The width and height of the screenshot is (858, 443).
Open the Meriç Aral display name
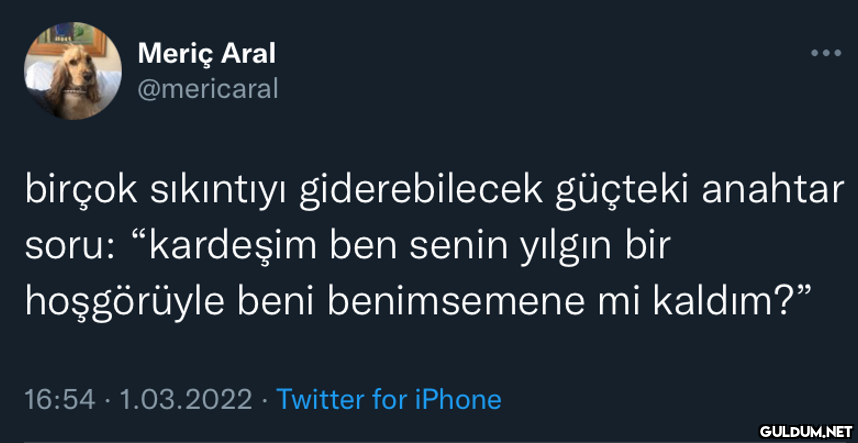click(x=206, y=52)
